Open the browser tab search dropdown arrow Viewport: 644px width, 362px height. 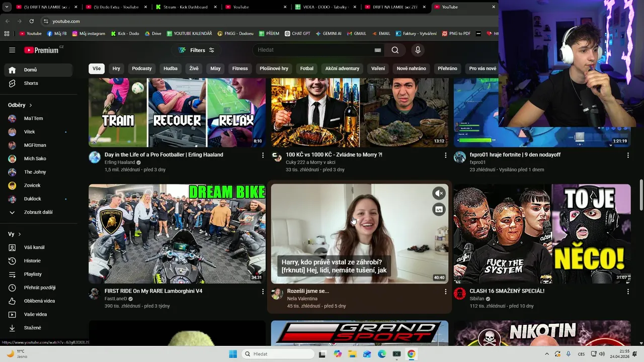click(7, 7)
